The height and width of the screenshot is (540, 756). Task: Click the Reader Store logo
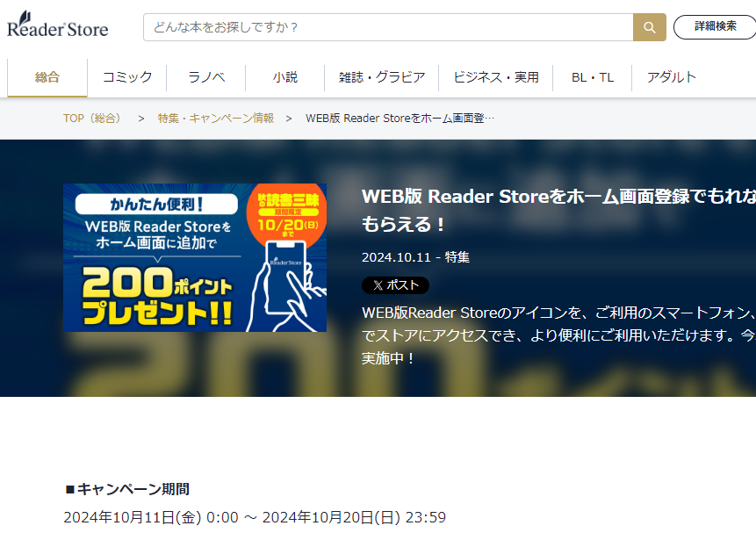pyautogui.click(x=57, y=24)
